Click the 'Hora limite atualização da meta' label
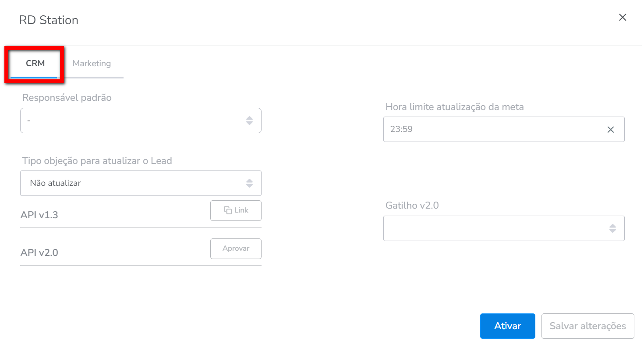This screenshot has width=644, height=348. pos(454,107)
